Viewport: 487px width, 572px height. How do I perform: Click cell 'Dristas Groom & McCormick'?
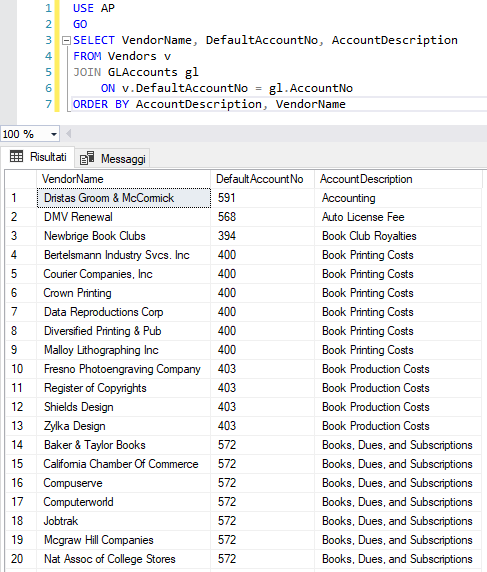124,198
